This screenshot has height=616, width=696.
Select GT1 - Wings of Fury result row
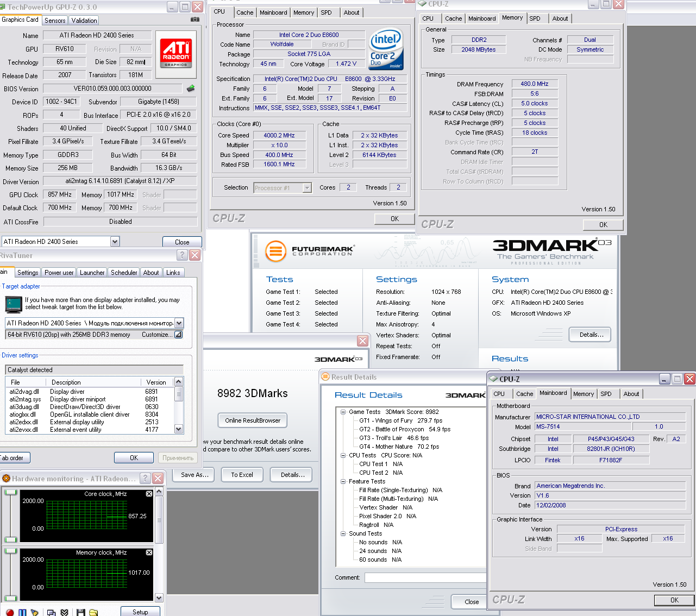[x=400, y=420]
